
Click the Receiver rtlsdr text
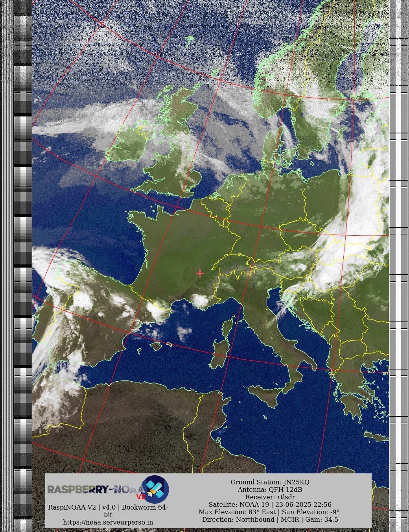pyautogui.click(x=270, y=497)
